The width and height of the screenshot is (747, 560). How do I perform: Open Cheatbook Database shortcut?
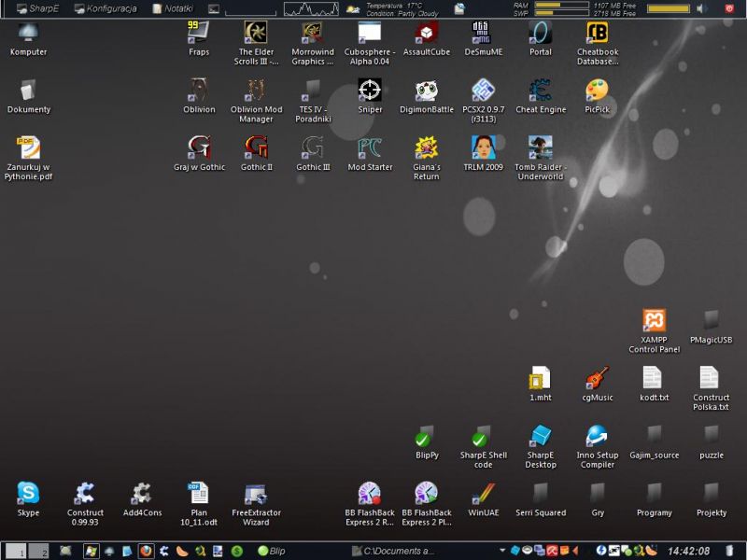point(598,43)
